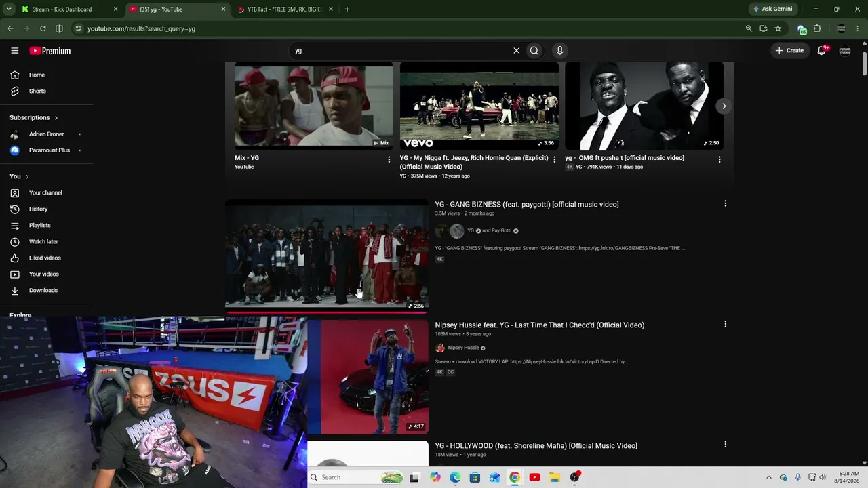
Task: Go back to the previous page
Action: [10, 28]
